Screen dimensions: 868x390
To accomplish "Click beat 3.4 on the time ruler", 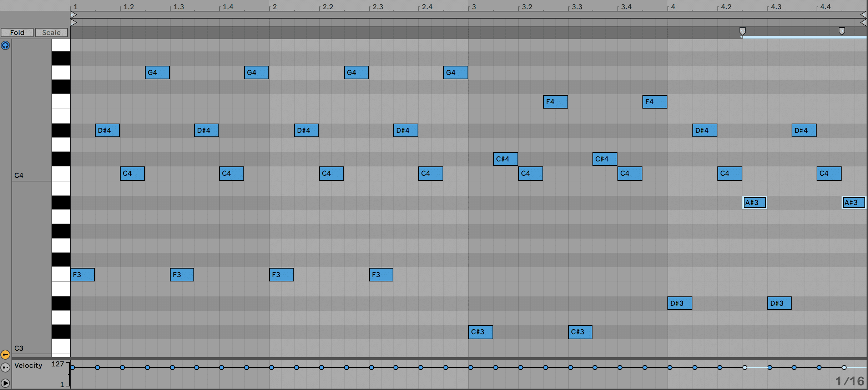I will 626,7.
